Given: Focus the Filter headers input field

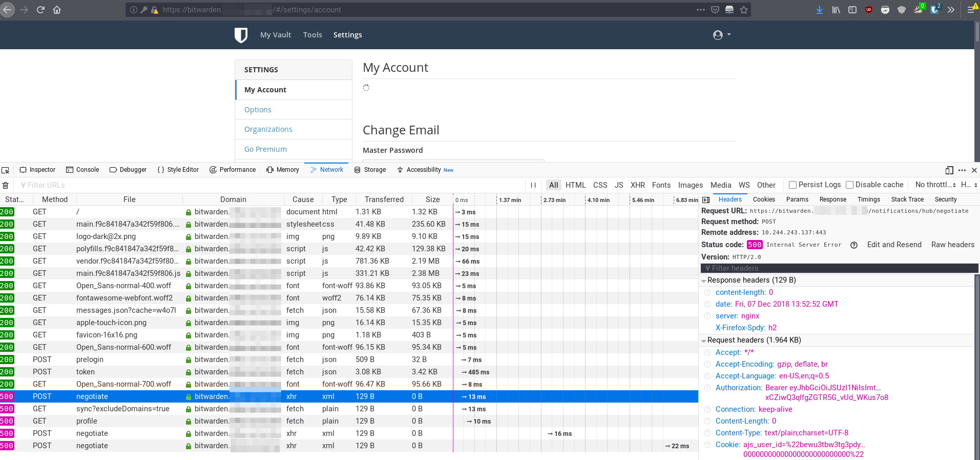Looking at the screenshot, I should tap(839, 268).
